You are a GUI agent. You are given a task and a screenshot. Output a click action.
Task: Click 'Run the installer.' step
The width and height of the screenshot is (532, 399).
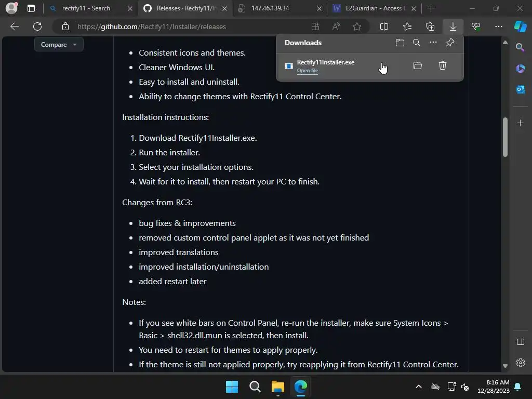point(169,153)
